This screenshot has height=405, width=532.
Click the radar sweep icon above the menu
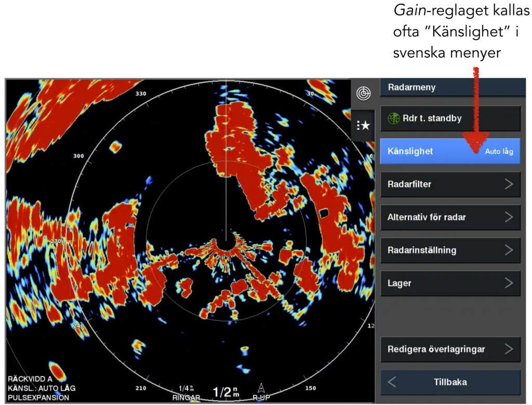[x=363, y=94]
